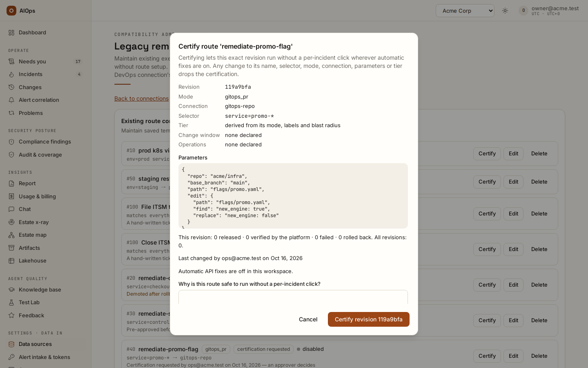
Task: Click the Usage & billing icon
Action: 11,196
